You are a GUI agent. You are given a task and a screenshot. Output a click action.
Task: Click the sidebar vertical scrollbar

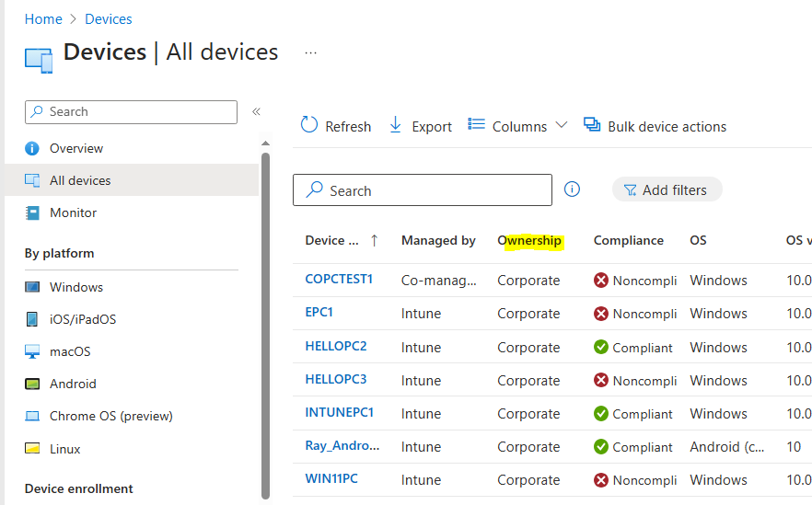[266, 326]
